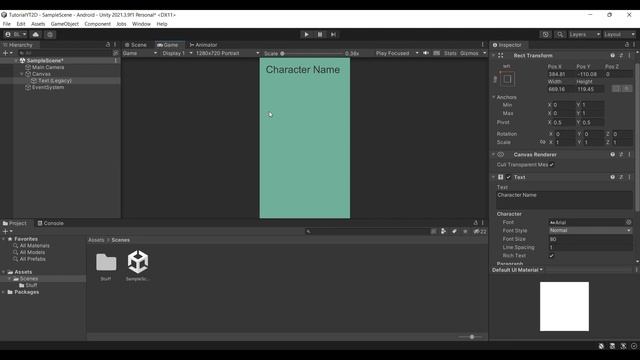Click the Pause button in the toolbar
Image resolution: width=640 pixels, height=360 pixels.
320,35
